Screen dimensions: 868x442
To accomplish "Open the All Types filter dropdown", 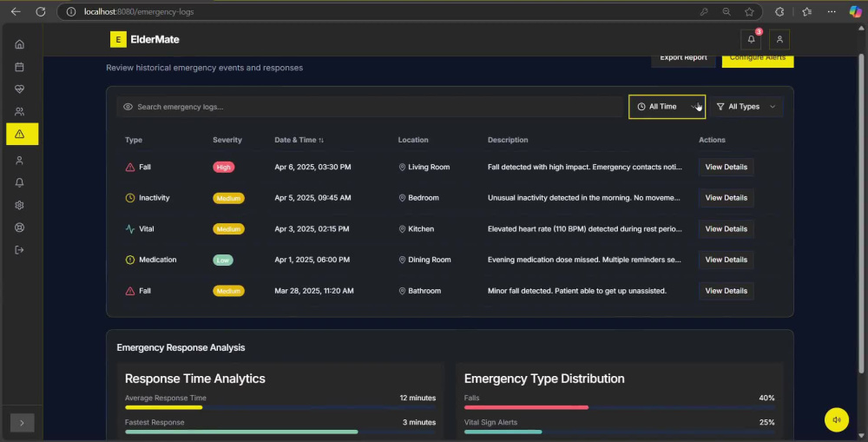I will pyautogui.click(x=746, y=106).
